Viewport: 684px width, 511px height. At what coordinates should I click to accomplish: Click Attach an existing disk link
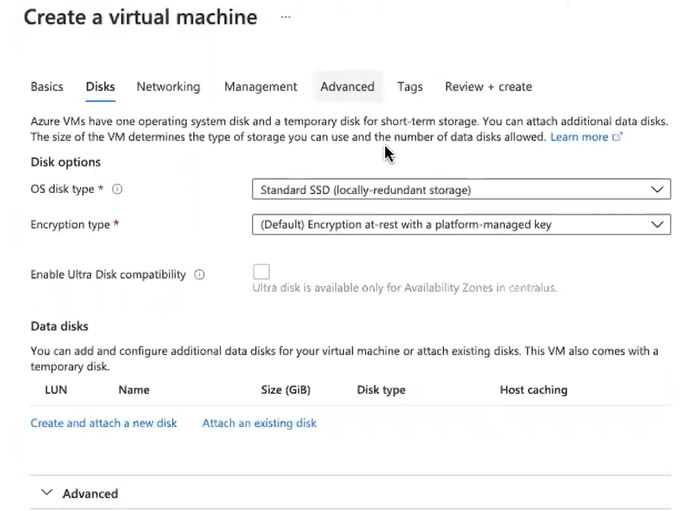pyautogui.click(x=259, y=423)
